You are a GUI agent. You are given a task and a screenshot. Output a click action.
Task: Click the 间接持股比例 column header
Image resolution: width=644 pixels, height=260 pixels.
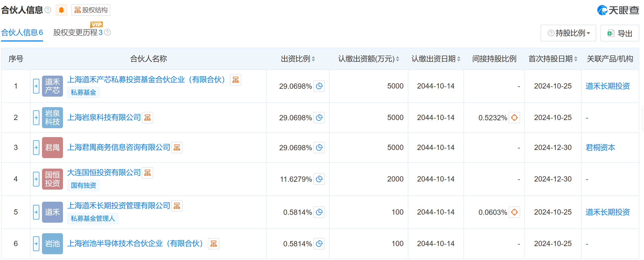(x=494, y=59)
